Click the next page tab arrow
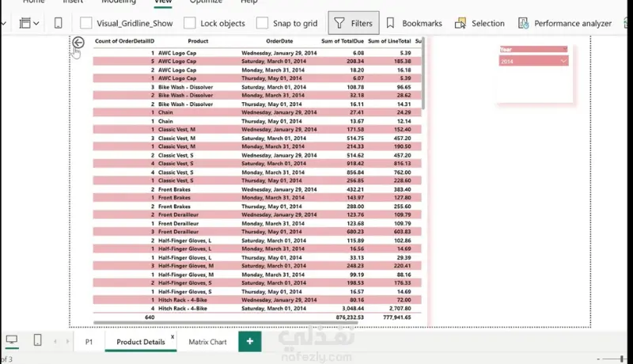 [x=67, y=341]
